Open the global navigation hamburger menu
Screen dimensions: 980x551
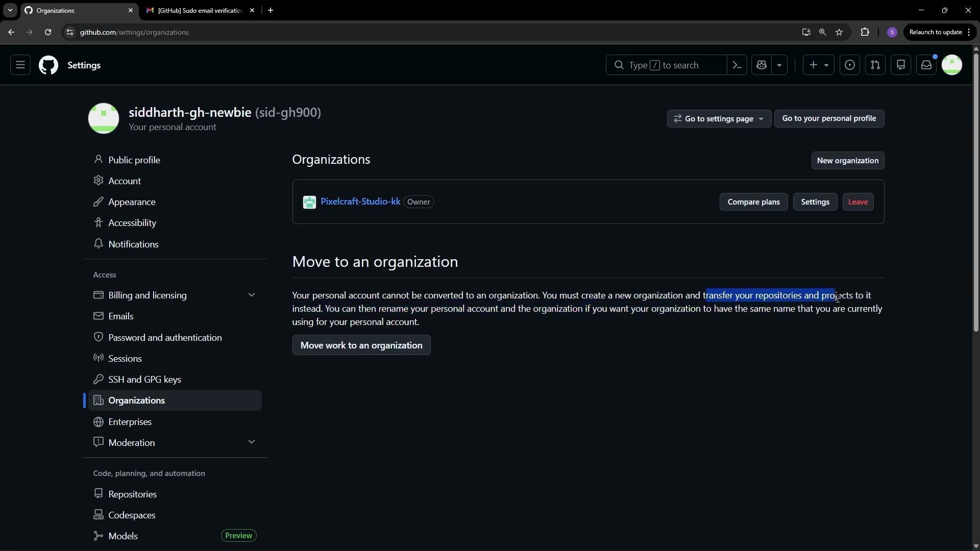click(x=20, y=65)
